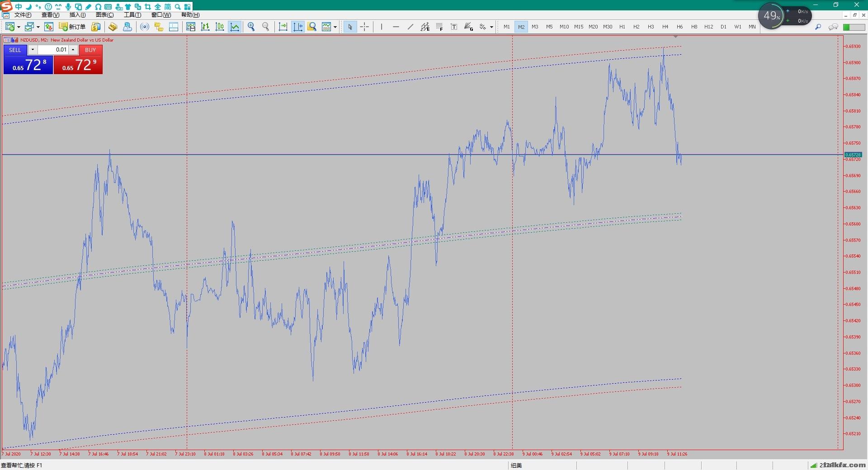This screenshot has height=470, width=868.
Task: Switch timeframe to M30
Action: coord(608,27)
